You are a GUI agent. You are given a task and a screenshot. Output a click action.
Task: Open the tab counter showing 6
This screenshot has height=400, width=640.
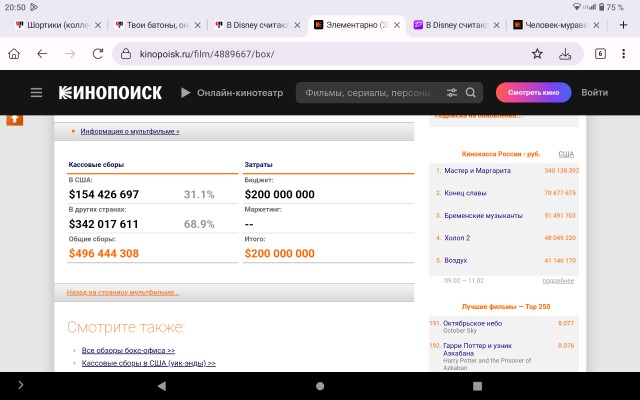tap(600, 54)
